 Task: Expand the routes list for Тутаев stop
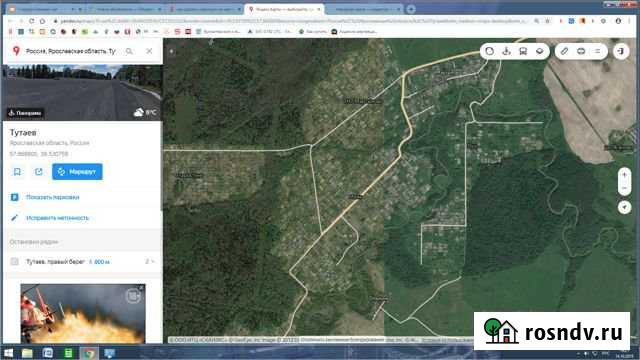pyautogui.click(x=150, y=261)
